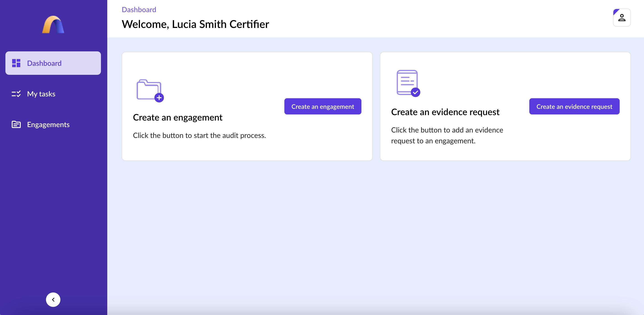The width and height of the screenshot is (644, 315).
Task: Click the purple corner badge on avatar
Action: pos(616,11)
